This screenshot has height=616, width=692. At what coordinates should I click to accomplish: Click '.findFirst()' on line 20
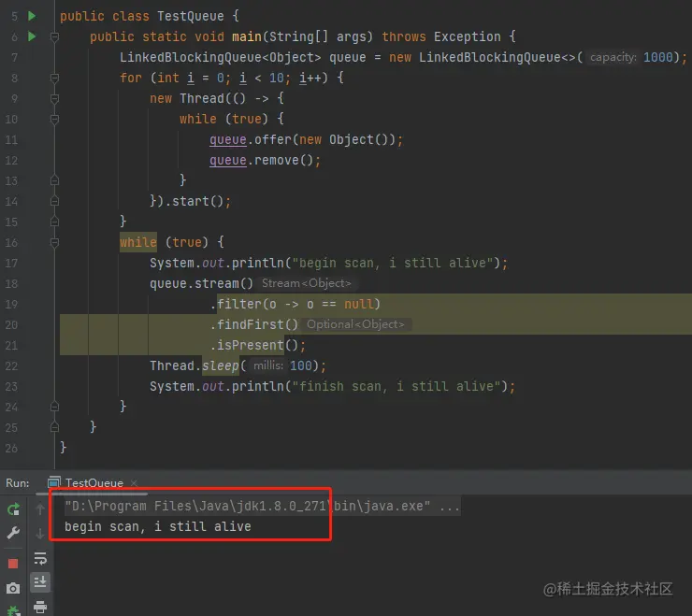click(x=254, y=324)
